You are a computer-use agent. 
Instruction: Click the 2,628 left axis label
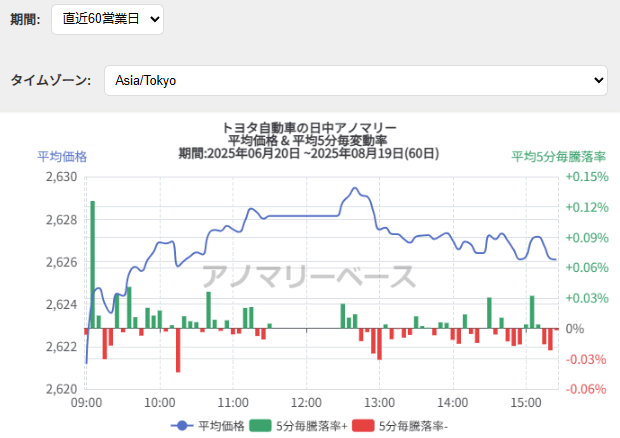(x=62, y=219)
